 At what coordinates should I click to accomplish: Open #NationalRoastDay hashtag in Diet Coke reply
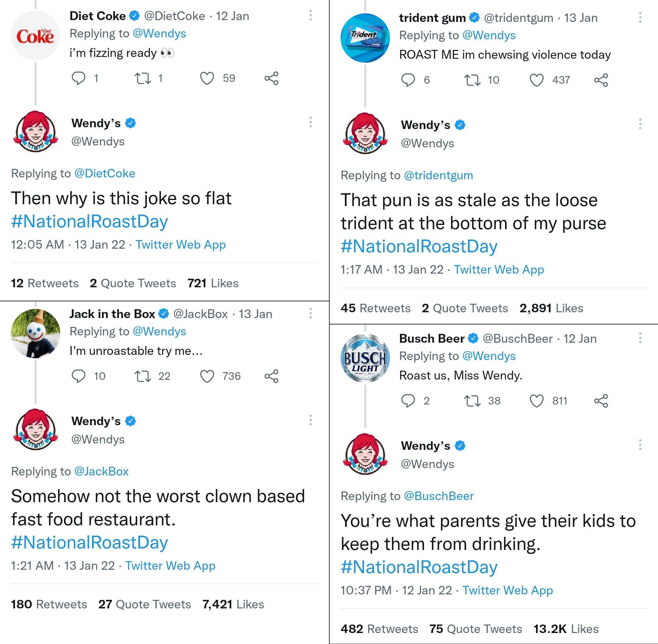pos(90,222)
